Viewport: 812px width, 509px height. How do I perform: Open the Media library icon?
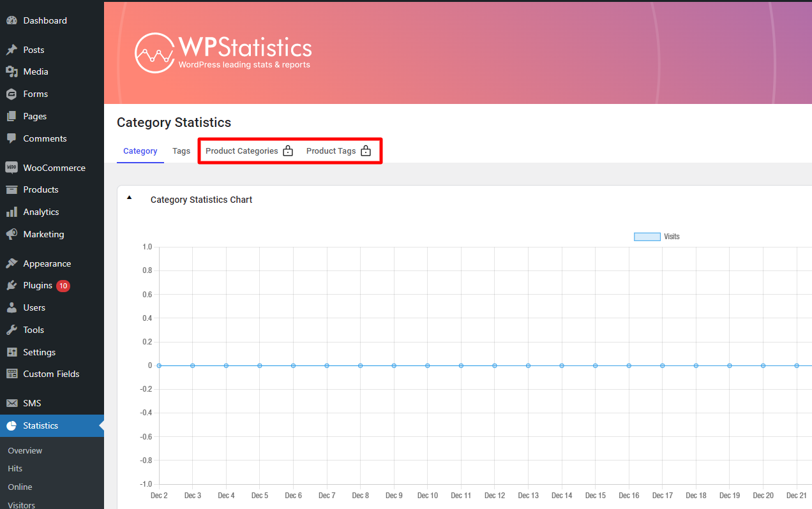[13, 71]
